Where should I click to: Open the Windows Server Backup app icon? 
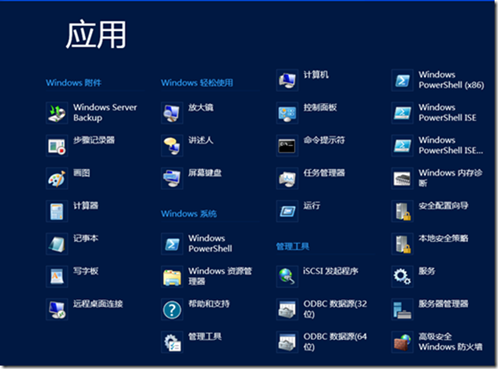click(x=57, y=113)
